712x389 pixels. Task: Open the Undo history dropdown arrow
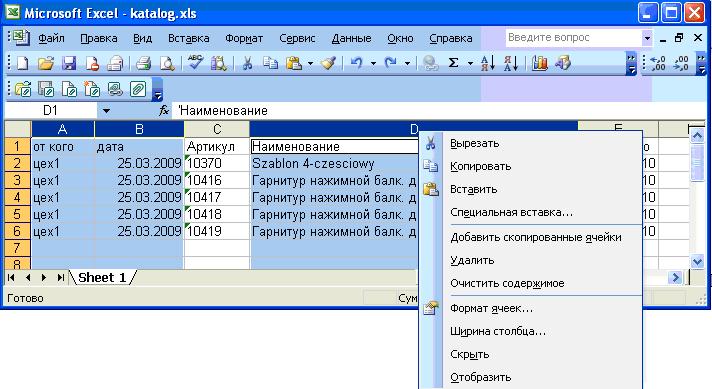373,64
